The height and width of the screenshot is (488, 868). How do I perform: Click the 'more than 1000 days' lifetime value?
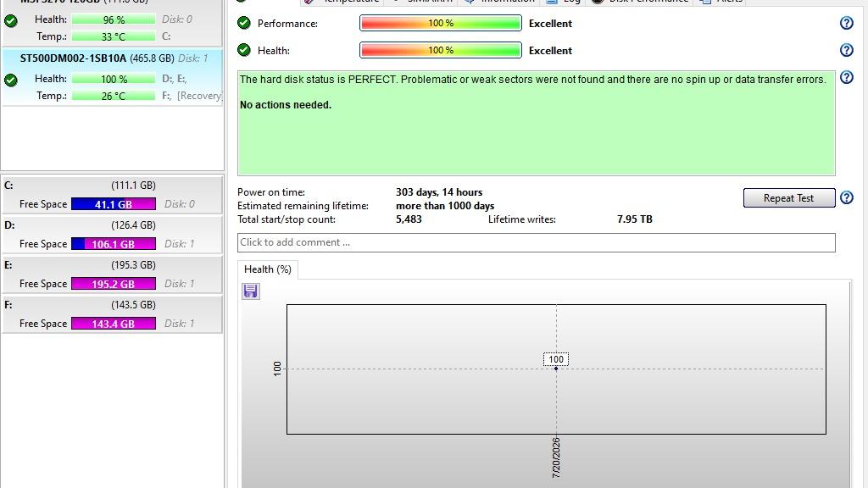(445, 206)
